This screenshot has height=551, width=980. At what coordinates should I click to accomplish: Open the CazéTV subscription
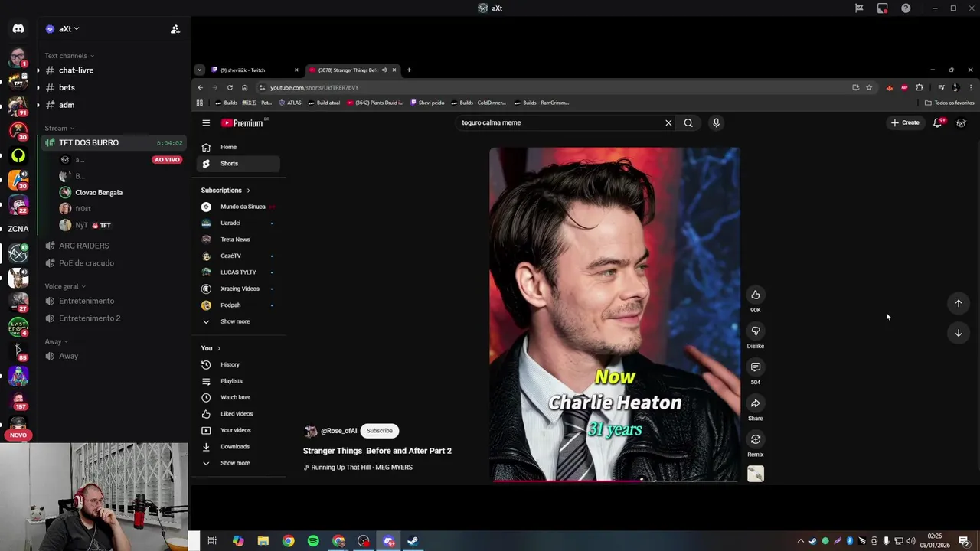pyautogui.click(x=237, y=256)
